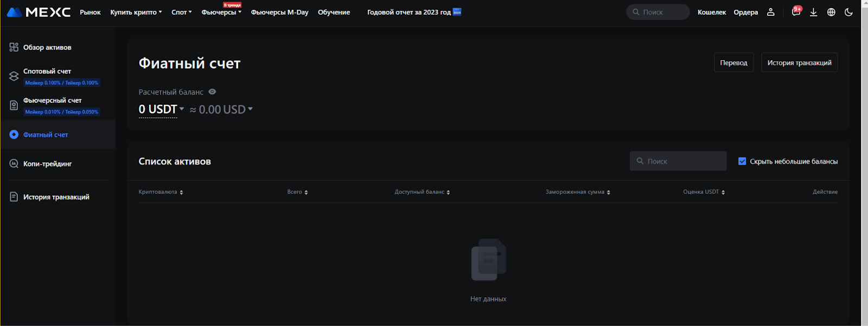Open 'История транзакций' button at top right
Viewport: 868px width, 326px height.
tap(799, 62)
